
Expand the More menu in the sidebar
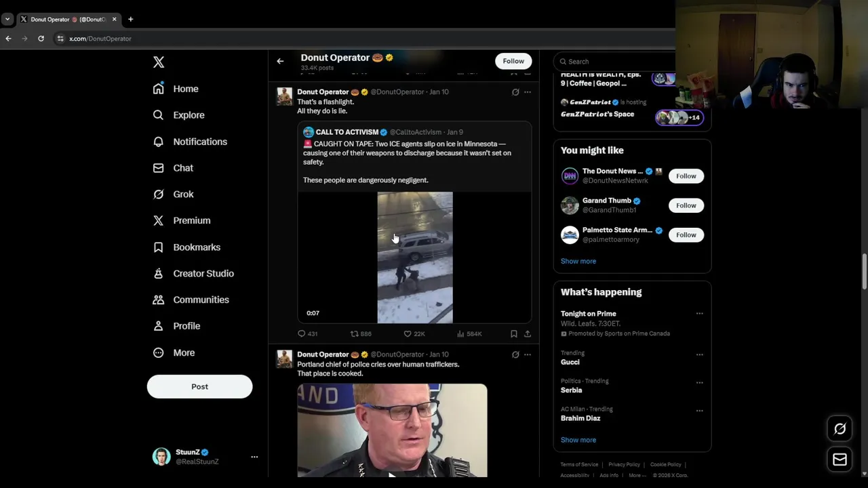[x=174, y=352]
